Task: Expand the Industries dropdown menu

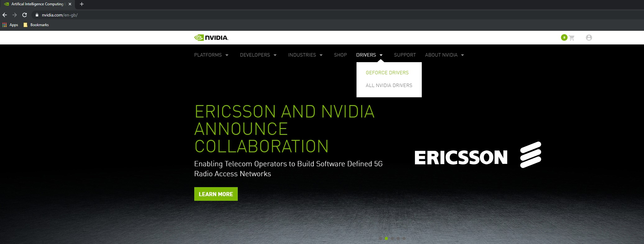Action: click(x=305, y=55)
